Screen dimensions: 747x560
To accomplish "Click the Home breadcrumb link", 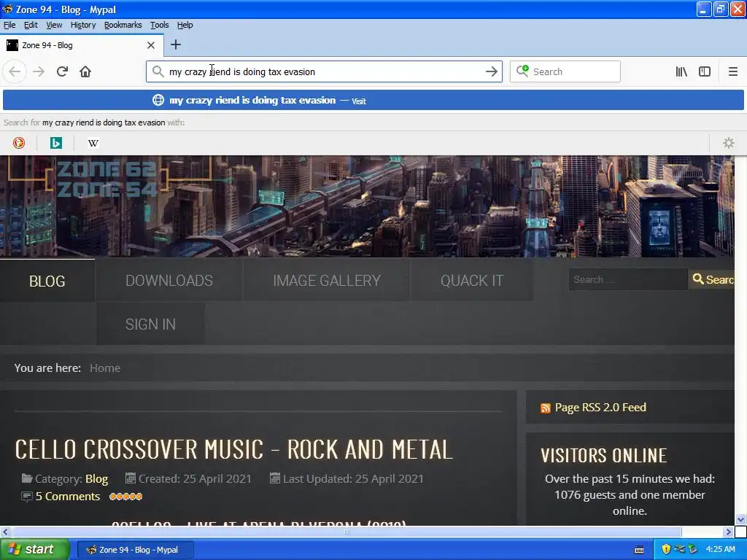I will pos(105,368).
